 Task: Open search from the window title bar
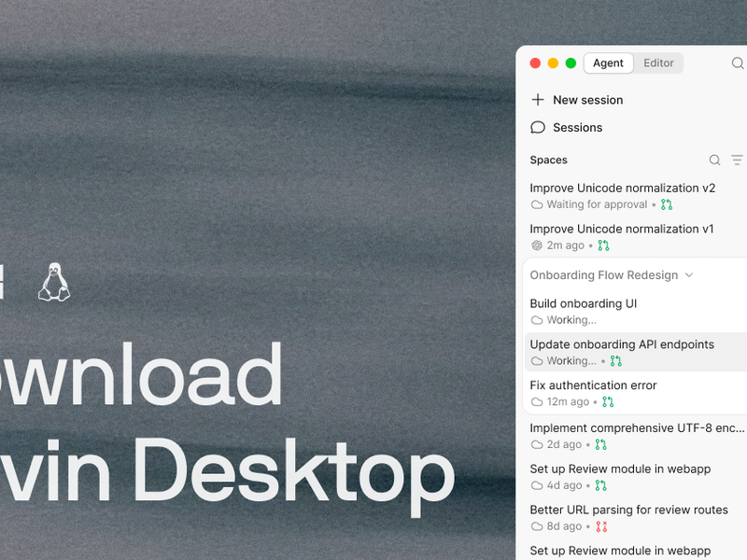[738, 63]
